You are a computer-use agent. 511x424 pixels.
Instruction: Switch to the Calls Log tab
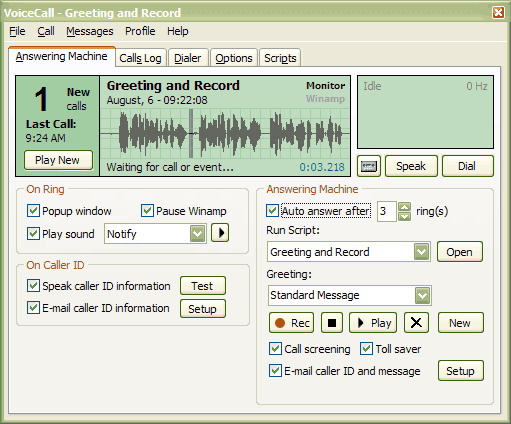coord(140,58)
